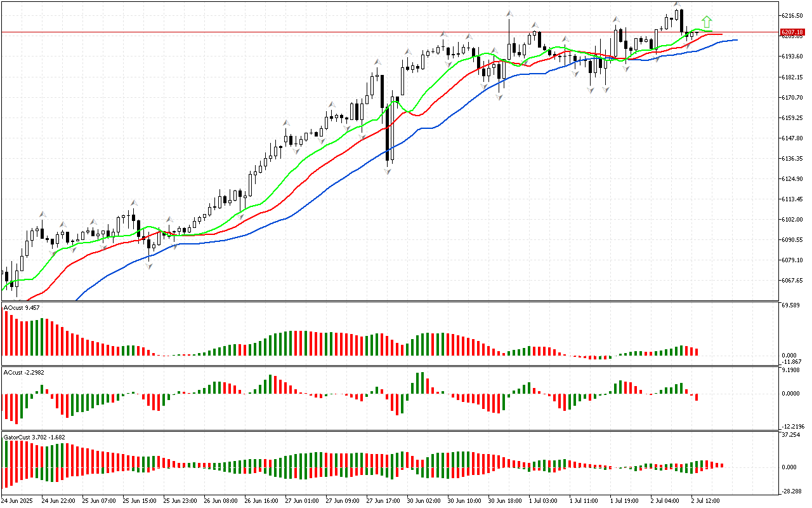Click the 6102.00 price scale value
The image size is (812, 508).
793,220
